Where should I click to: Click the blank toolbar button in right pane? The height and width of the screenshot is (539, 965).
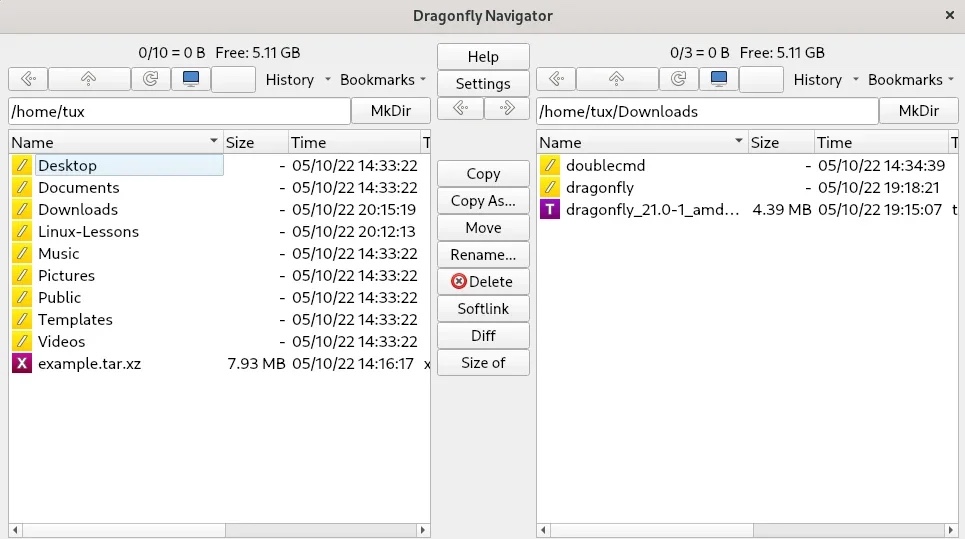(761, 79)
